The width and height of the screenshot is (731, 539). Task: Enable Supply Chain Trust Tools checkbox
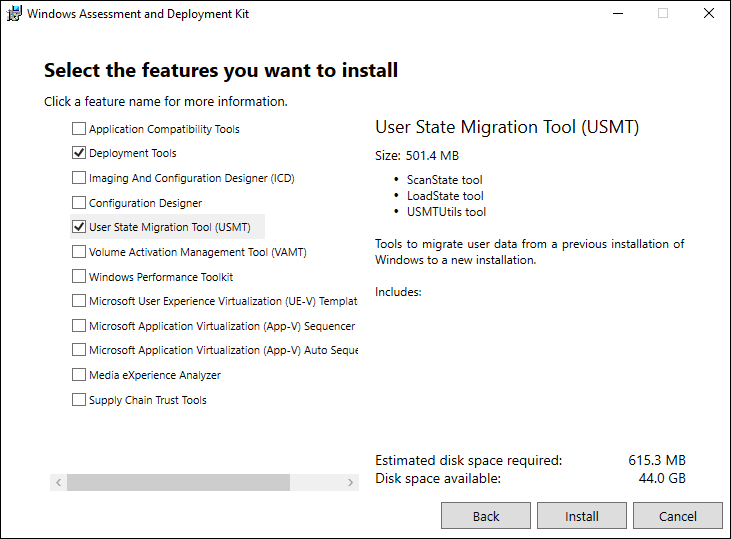tap(79, 400)
